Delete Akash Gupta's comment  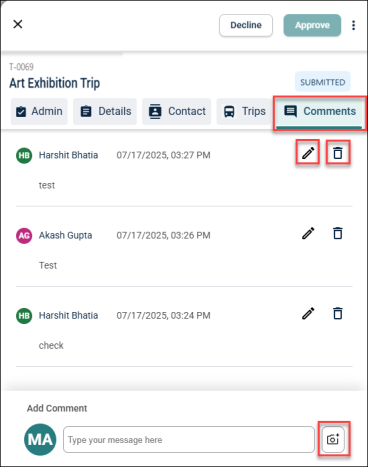click(x=338, y=233)
